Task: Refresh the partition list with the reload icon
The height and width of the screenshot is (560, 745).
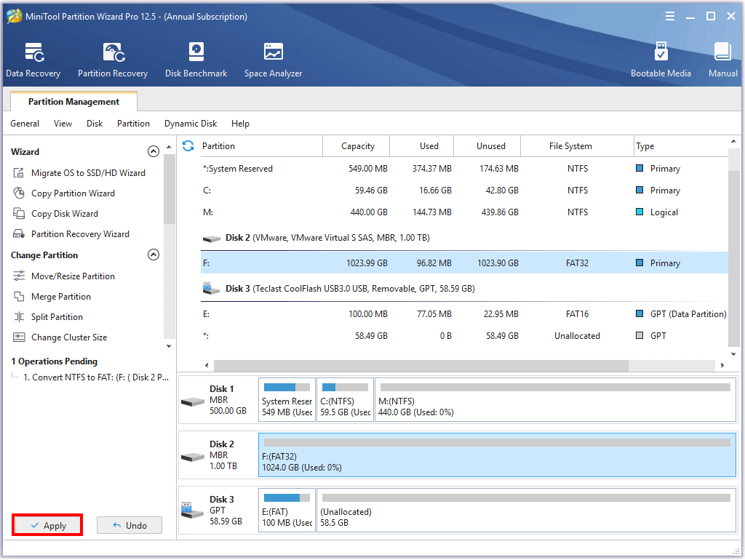Action: pyautogui.click(x=188, y=146)
